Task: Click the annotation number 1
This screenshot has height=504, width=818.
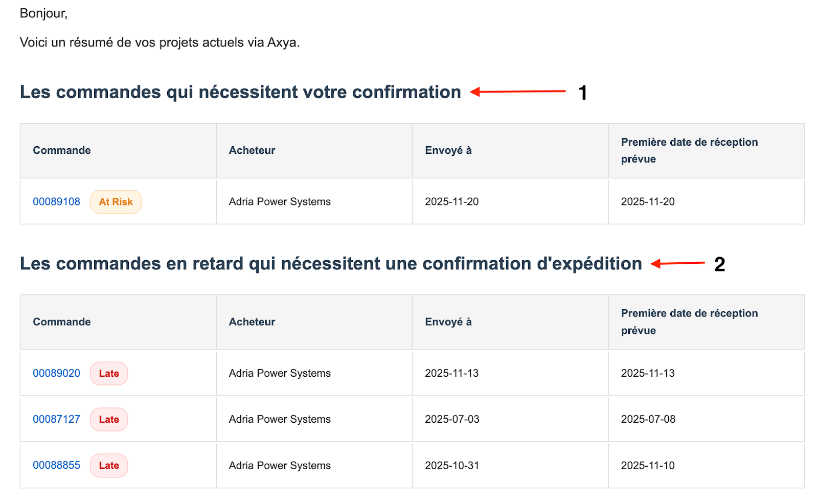Action: coord(583,93)
